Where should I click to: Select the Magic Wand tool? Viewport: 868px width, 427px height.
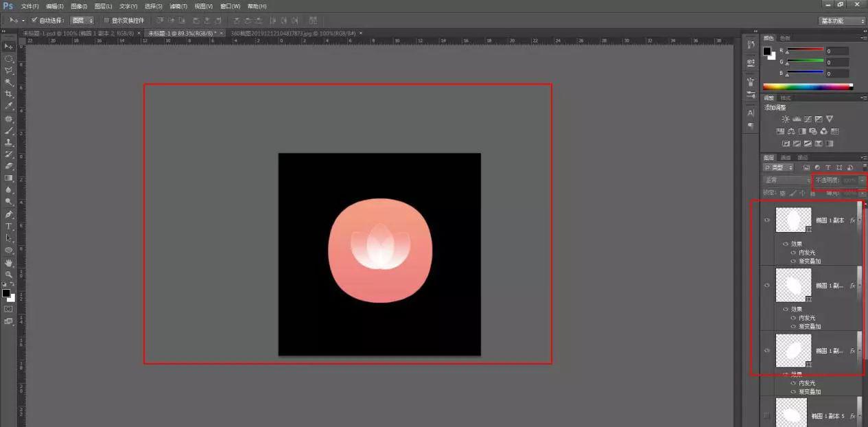(9, 82)
